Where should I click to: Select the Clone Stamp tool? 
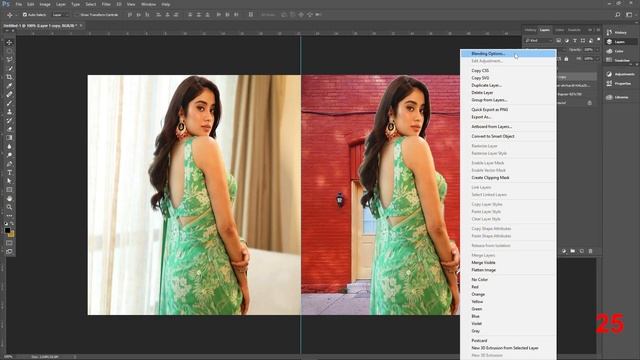click(9, 112)
